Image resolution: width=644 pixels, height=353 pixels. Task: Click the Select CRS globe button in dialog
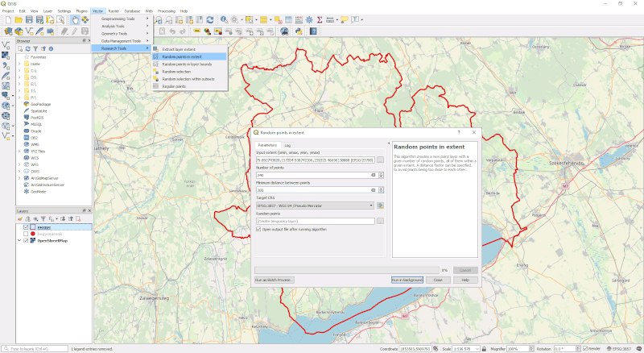pos(380,206)
